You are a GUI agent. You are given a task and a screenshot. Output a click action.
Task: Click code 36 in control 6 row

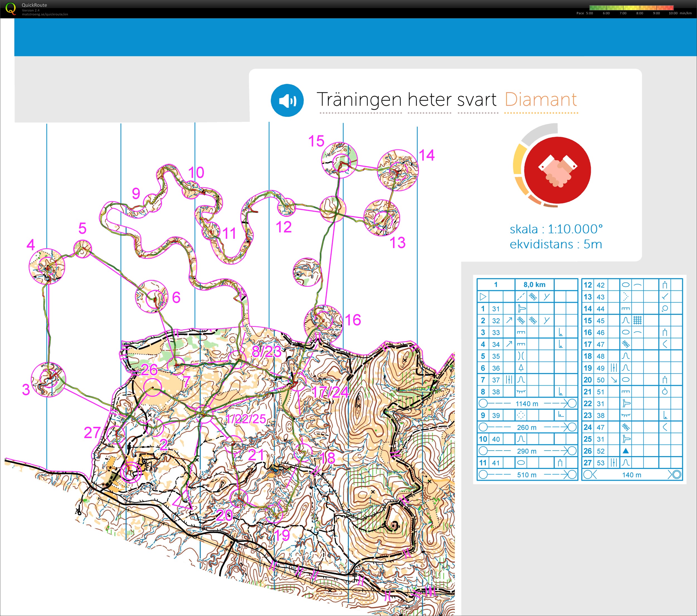[496, 368]
